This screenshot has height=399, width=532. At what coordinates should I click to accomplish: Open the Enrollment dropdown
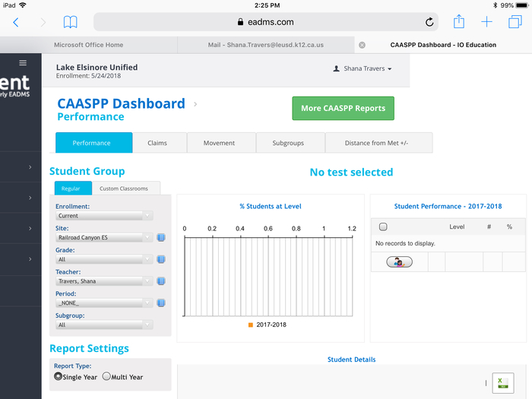click(104, 216)
